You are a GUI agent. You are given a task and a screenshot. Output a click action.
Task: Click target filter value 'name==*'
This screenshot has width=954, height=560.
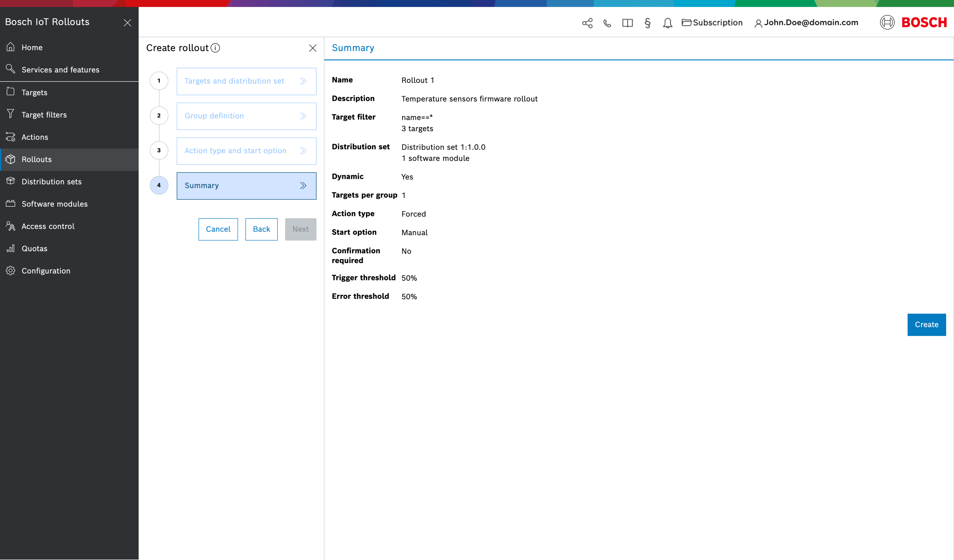(417, 117)
